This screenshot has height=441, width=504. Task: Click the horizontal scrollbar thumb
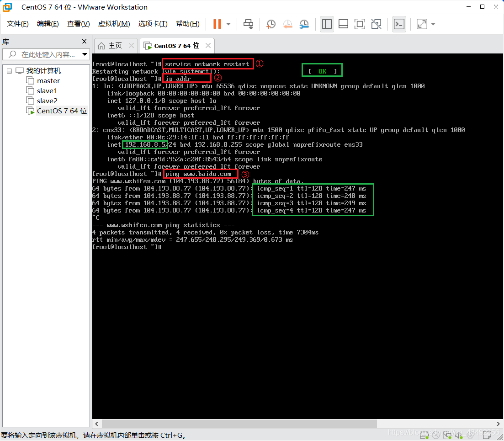[x=239, y=424]
